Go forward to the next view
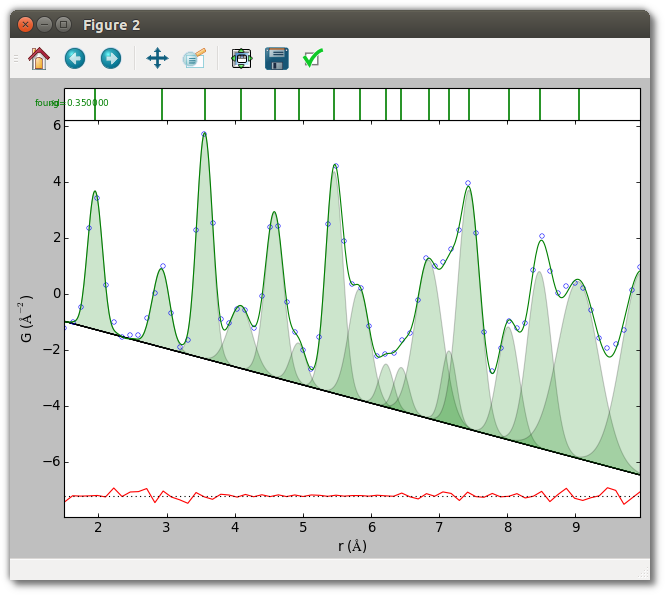Viewport: 666px width, 596px height. point(111,59)
